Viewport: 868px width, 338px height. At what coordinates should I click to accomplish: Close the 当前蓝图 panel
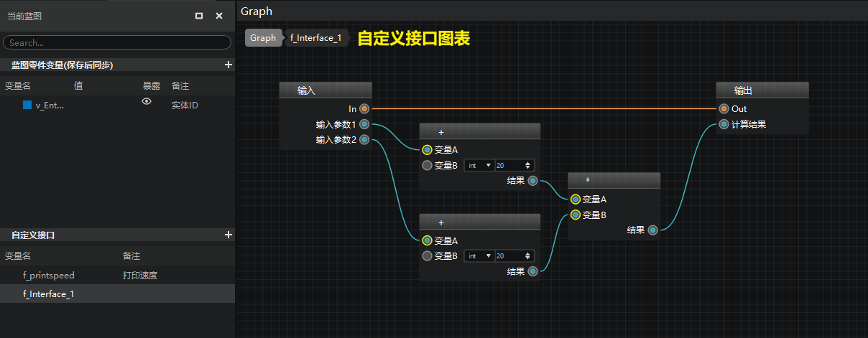coord(219,16)
